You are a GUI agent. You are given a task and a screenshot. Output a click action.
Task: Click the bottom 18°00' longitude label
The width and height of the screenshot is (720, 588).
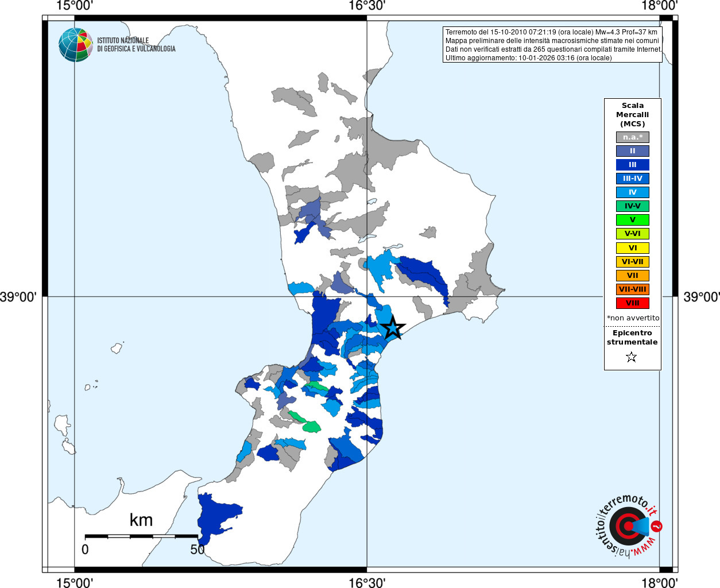[660, 582]
